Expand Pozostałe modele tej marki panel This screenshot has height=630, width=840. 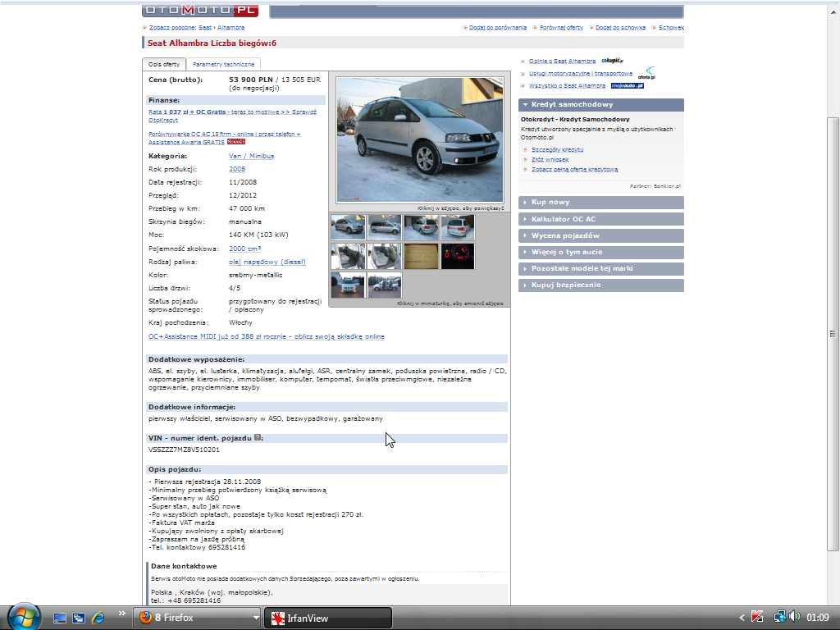pyautogui.click(x=601, y=268)
